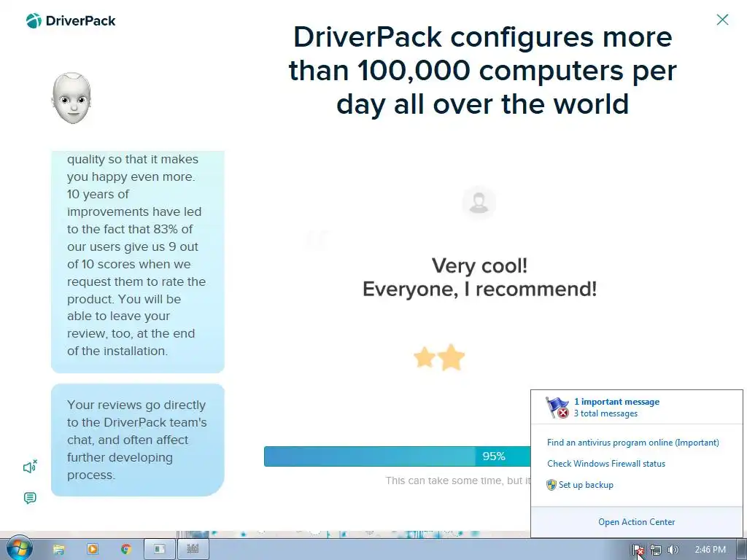Switch to the first running taskbar window

(160, 549)
